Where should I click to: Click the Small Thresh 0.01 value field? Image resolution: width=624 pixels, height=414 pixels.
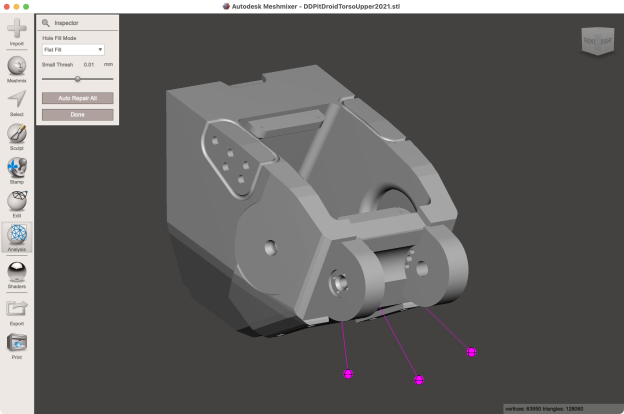pos(89,64)
